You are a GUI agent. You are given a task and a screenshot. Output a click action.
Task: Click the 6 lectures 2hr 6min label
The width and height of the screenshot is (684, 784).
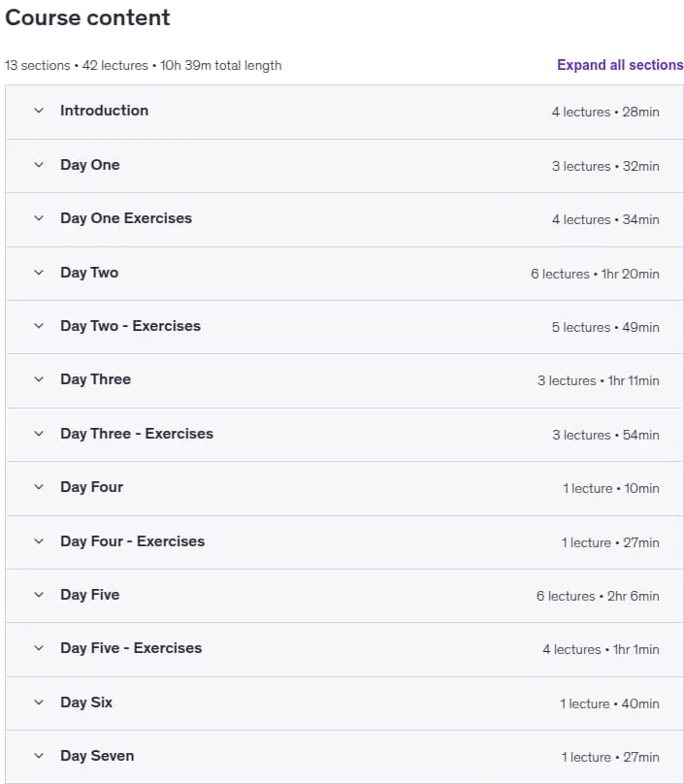(x=598, y=596)
